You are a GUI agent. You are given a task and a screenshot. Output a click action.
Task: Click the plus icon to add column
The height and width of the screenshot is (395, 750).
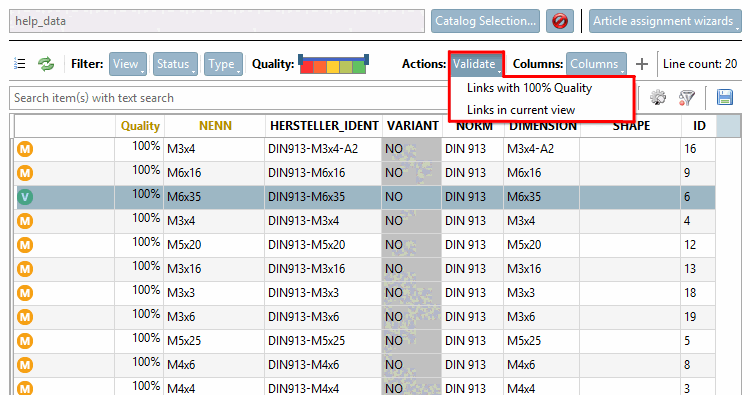pyautogui.click(x=642, y=64)
